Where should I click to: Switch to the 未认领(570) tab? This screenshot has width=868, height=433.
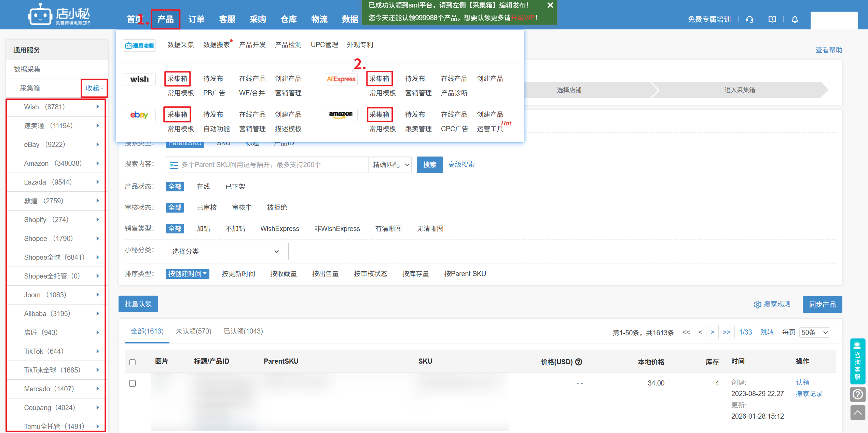click(x=193, y=331)
